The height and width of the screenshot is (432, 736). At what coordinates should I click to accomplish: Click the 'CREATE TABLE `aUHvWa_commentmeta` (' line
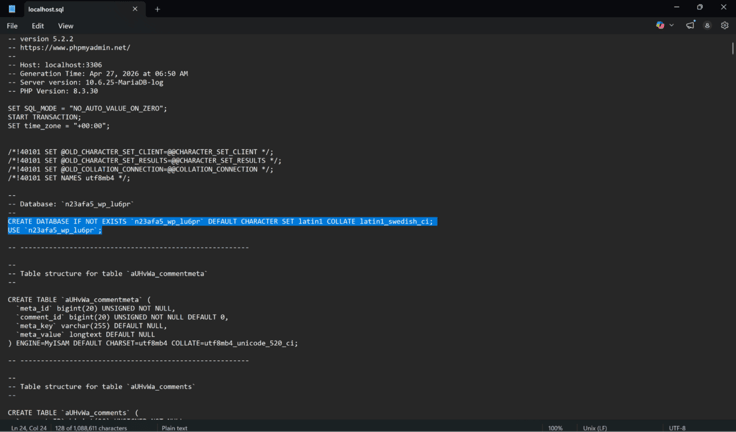(79, 300)
